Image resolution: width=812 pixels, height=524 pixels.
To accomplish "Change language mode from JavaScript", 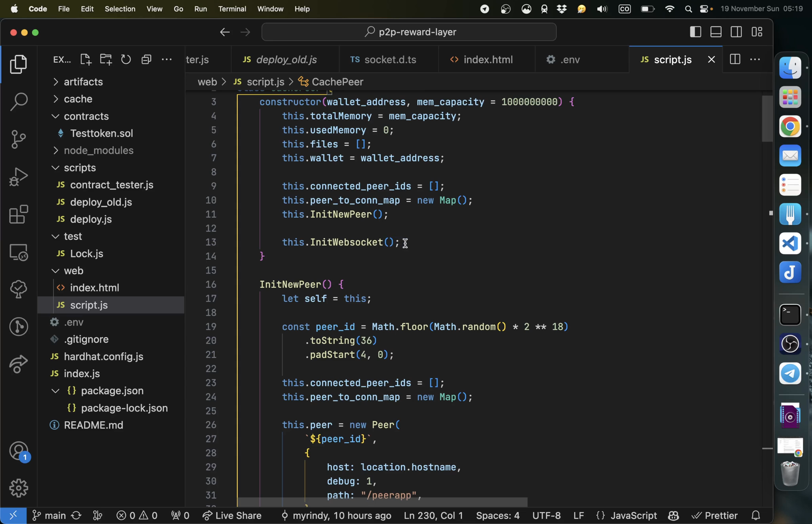I will click(x=634, y=515).
